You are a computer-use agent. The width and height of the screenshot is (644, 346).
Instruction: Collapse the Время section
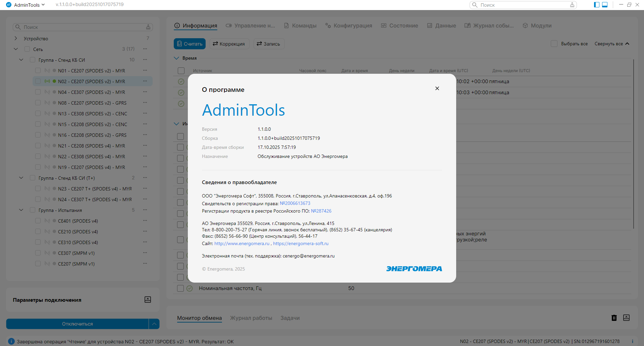[176, 58]
